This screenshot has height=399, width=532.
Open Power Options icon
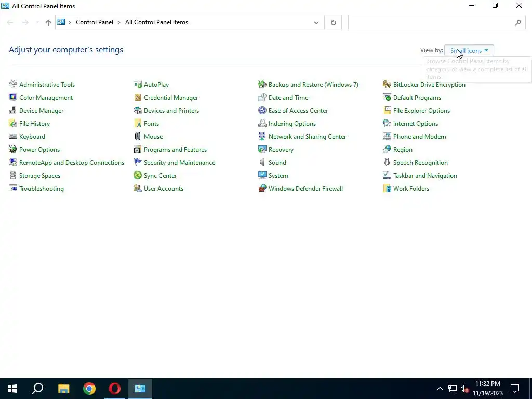click(x=13, y=149)
